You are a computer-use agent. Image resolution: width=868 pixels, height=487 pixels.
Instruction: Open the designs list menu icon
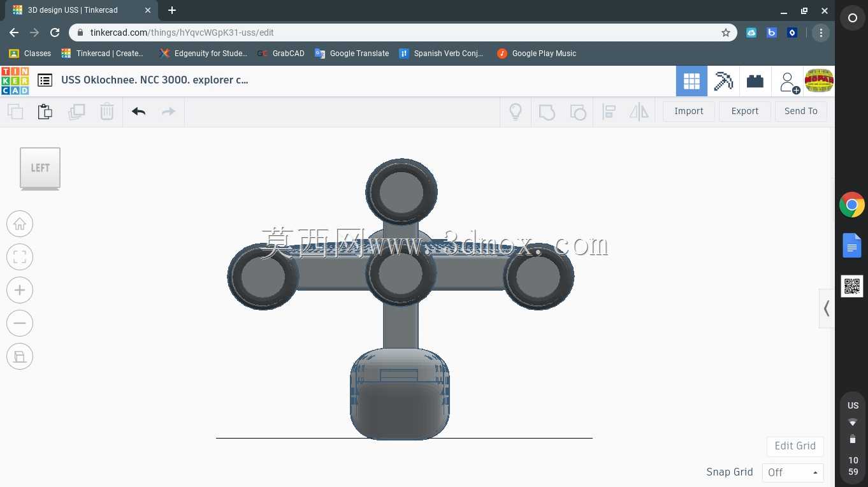pos(45,80)
